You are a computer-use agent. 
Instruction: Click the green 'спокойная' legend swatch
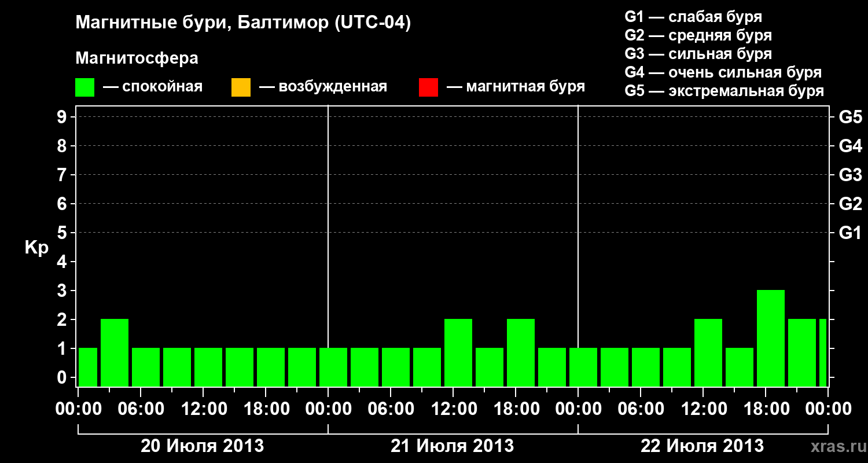[x=85, y=87]
